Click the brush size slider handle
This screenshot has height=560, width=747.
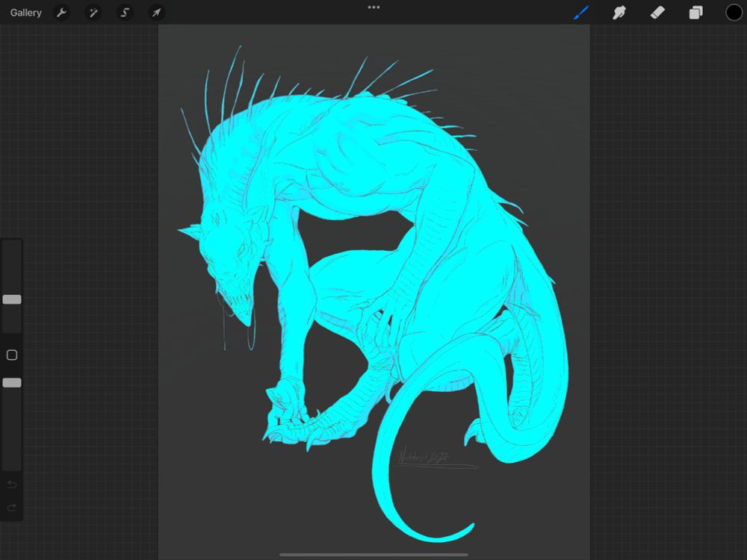coord(12,299)
